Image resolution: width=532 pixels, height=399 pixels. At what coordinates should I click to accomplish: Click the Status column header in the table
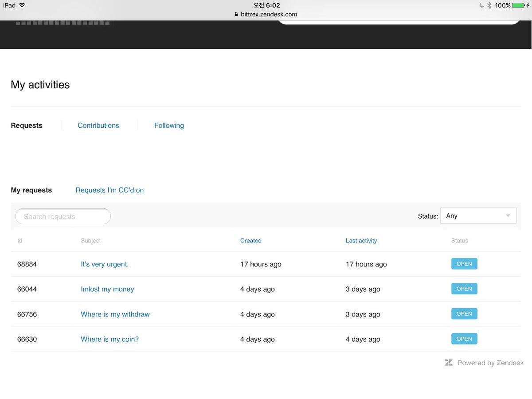coord(460,241)
